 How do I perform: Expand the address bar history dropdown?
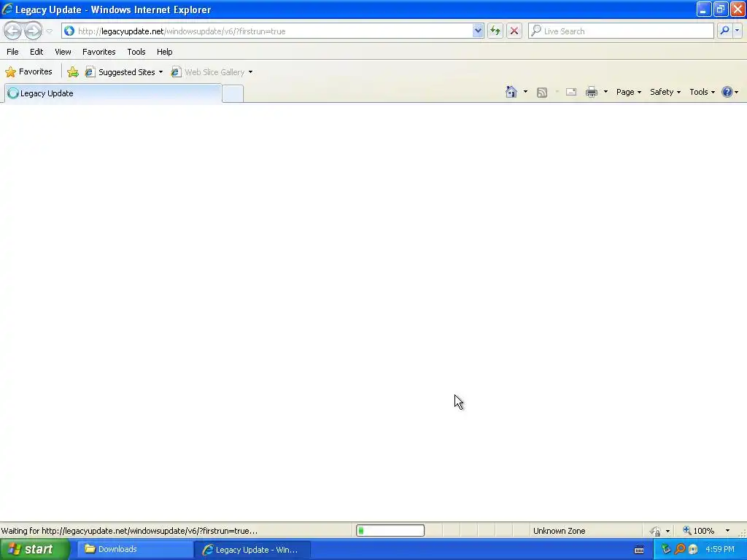[478, 31]
